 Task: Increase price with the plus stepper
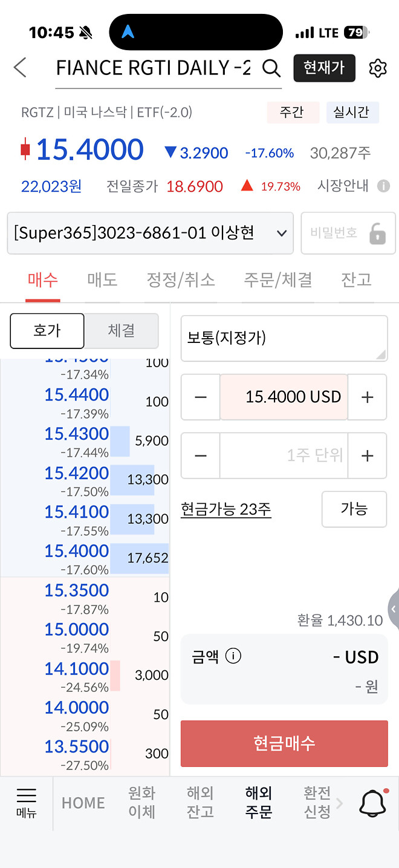pos(367,397)
